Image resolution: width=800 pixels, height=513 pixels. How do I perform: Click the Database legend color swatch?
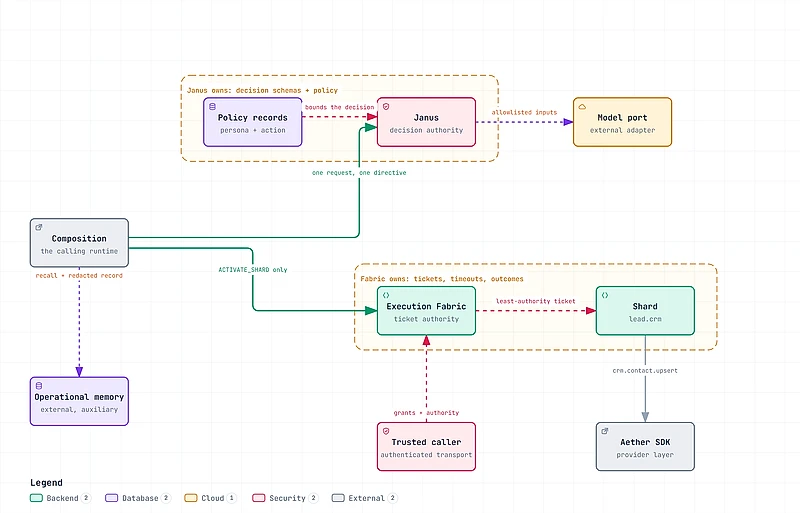tap(112, 498)
